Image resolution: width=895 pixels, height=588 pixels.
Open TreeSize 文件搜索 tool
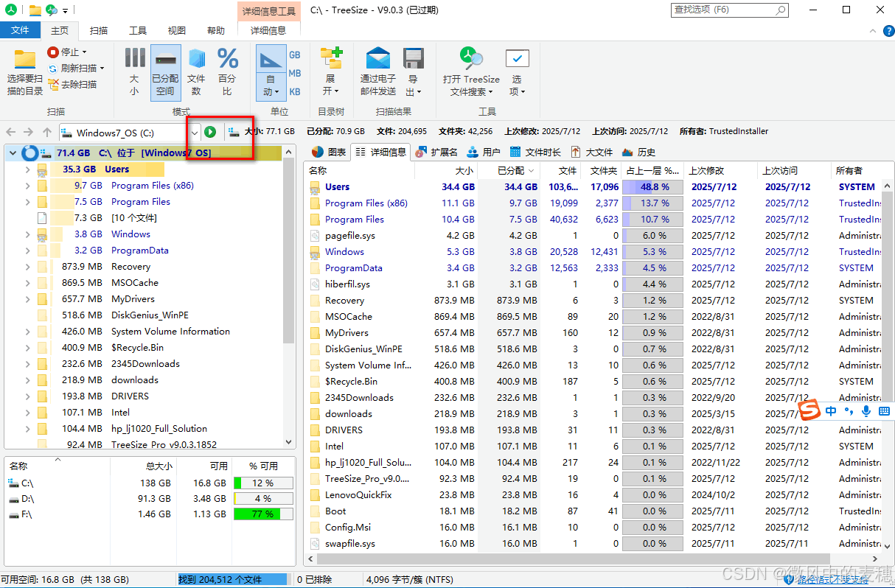click(471, 72)
